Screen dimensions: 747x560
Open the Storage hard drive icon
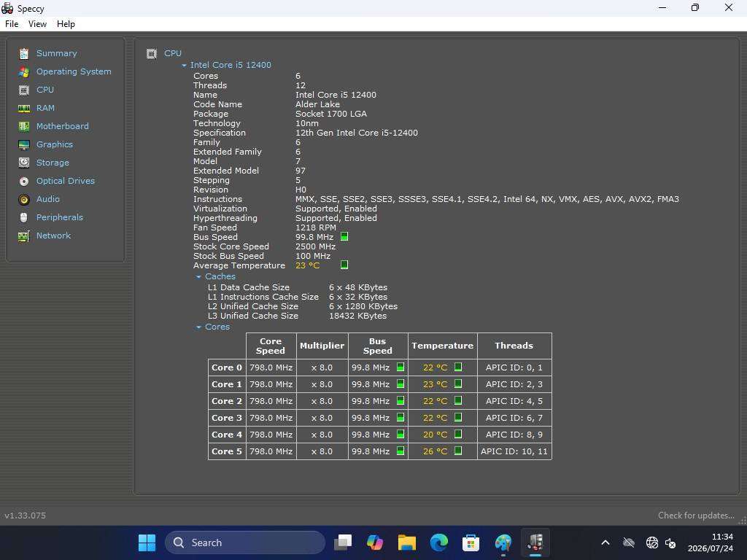click(x=24, y=163)
